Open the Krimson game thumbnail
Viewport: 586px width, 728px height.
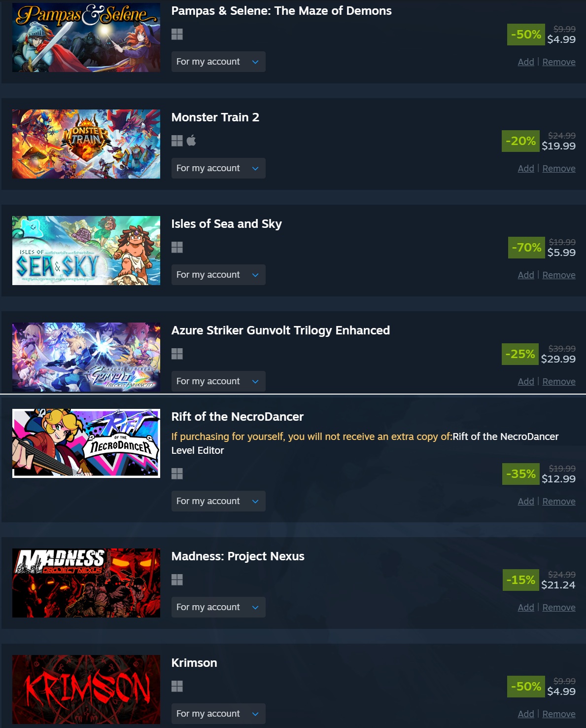[x=86, y=690]
